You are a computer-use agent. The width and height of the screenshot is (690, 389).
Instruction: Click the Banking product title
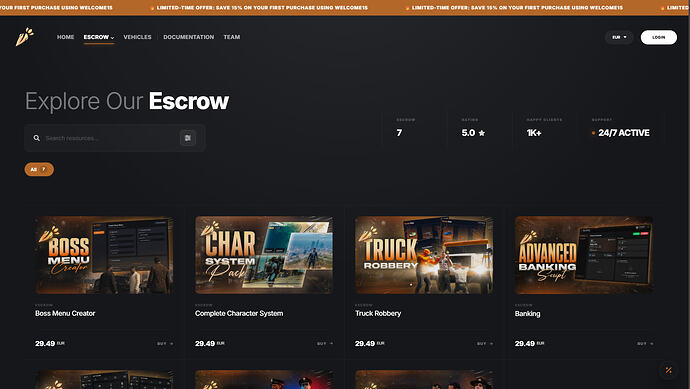tap(528, 314)
